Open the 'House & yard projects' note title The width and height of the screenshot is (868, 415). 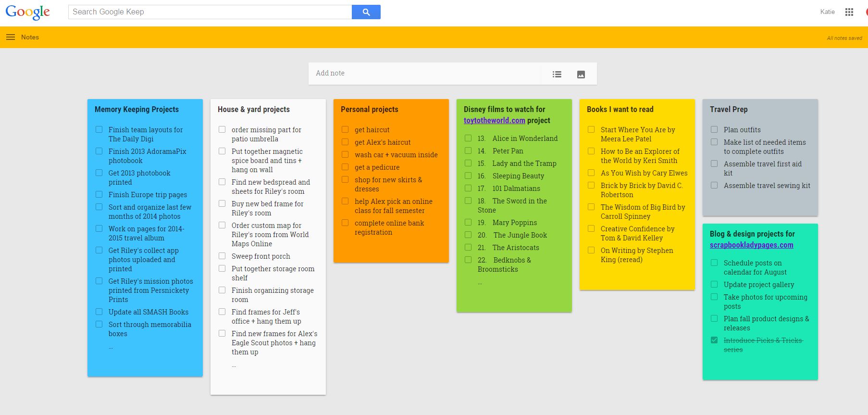coord(254,110)
